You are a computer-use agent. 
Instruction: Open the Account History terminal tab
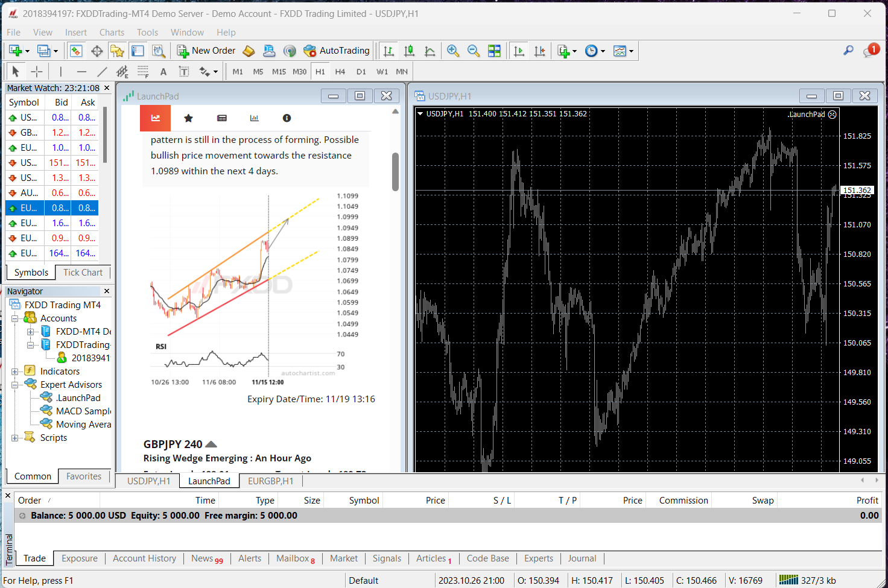point(144,558)
